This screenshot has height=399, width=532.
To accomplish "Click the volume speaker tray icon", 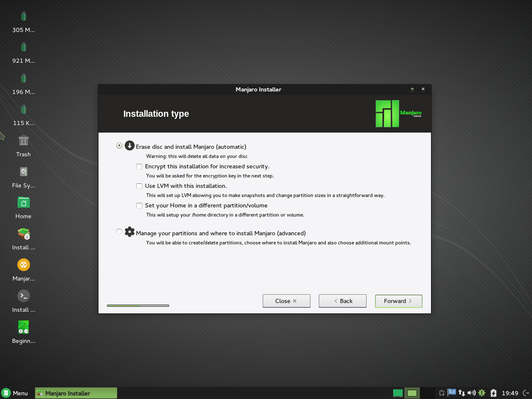I will point(471,393).
